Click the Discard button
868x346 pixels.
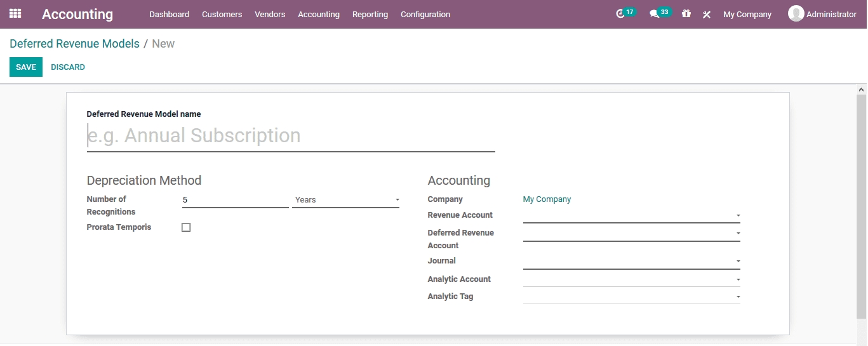click(68, 67)
